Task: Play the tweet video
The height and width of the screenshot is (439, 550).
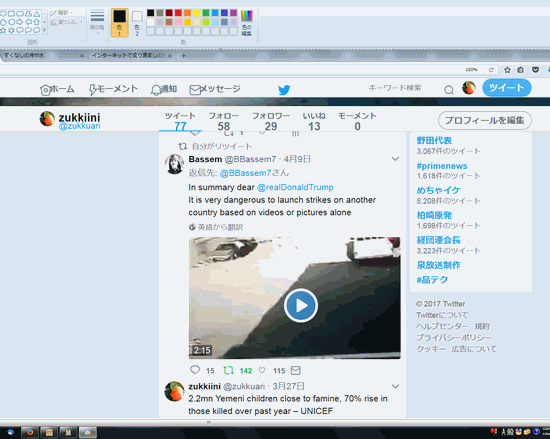Action: pyautogui.click(x=301, y=305)
